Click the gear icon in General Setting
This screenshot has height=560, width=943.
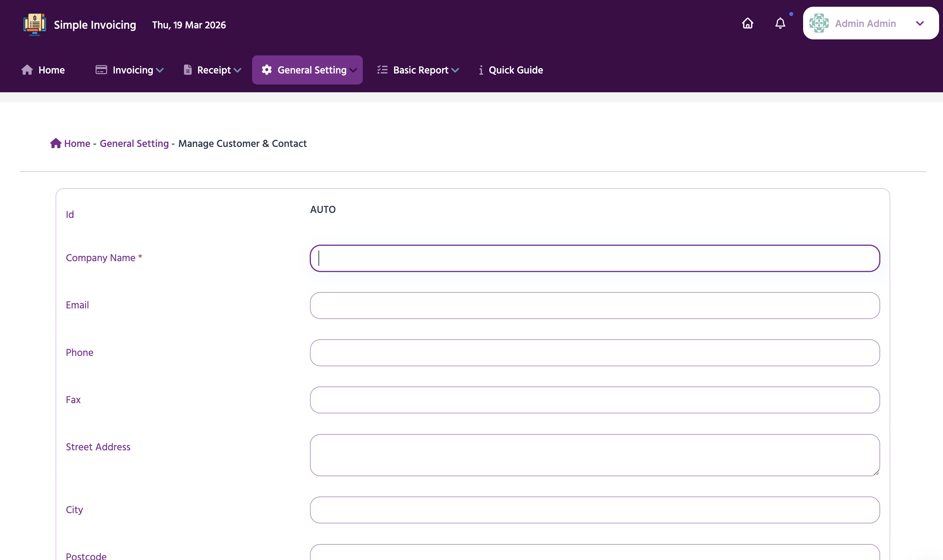[267, 70]
